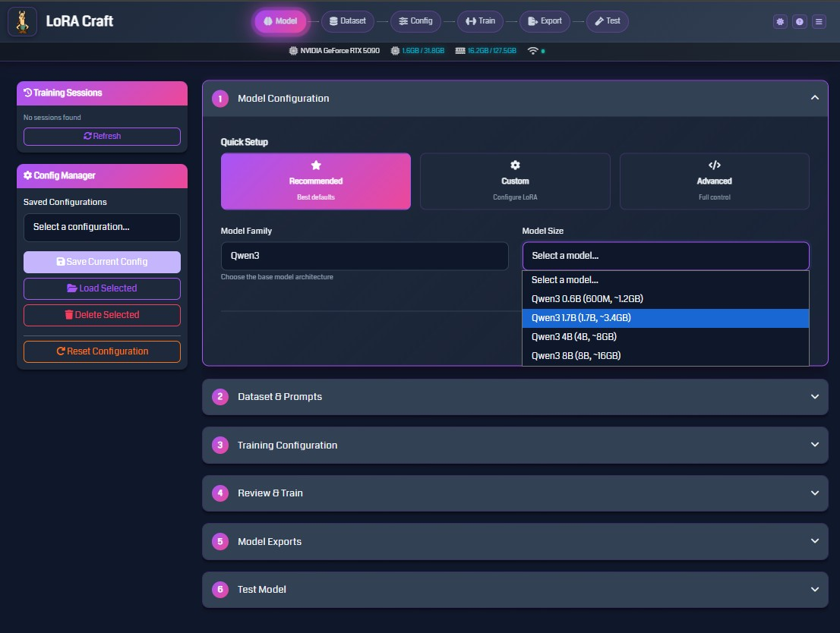Go to the Dataset step tab
The image size is (840, 633).
(348, 21)
